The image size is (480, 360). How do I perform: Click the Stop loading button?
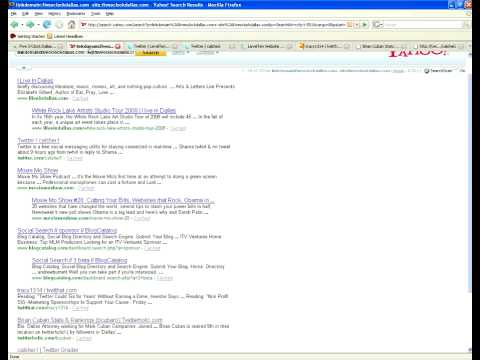point(59,25)
